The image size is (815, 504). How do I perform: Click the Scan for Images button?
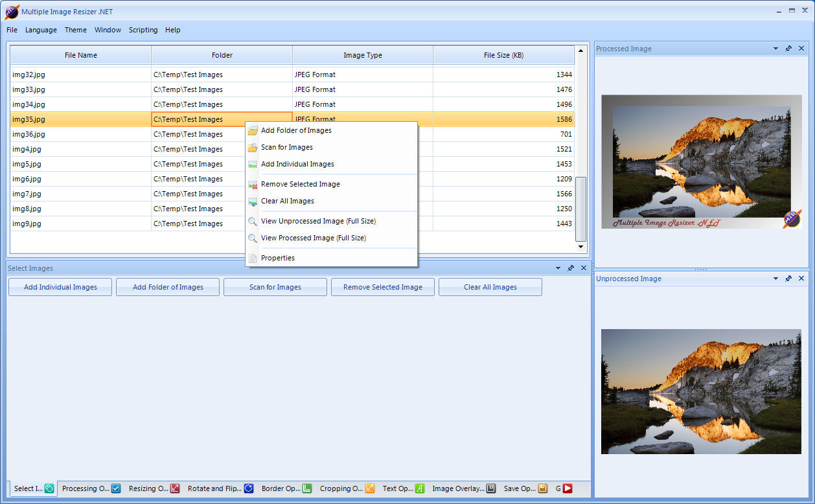coord(275,287)
